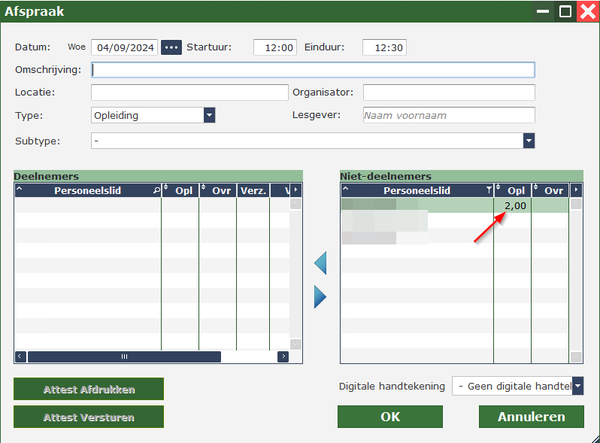Click left arrow of Deelnemers horizontal scrollbar
600x443 pixels.
[x=21, y=357]
